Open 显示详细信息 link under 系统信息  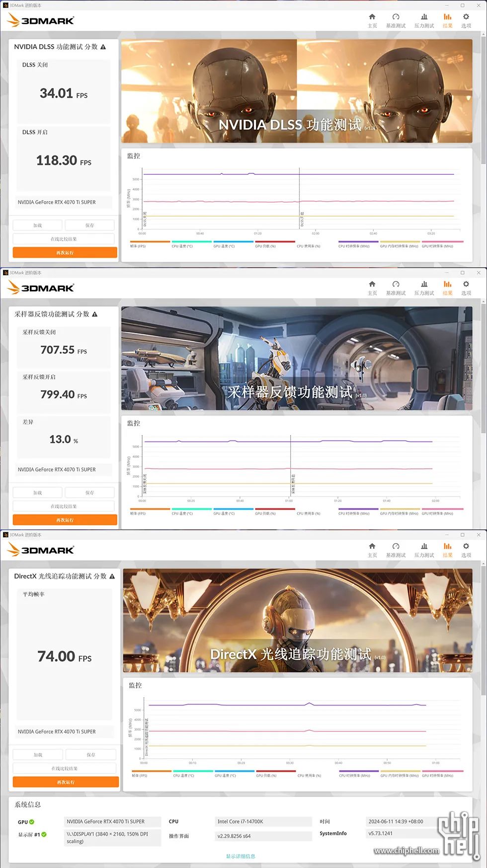point(241,856)
